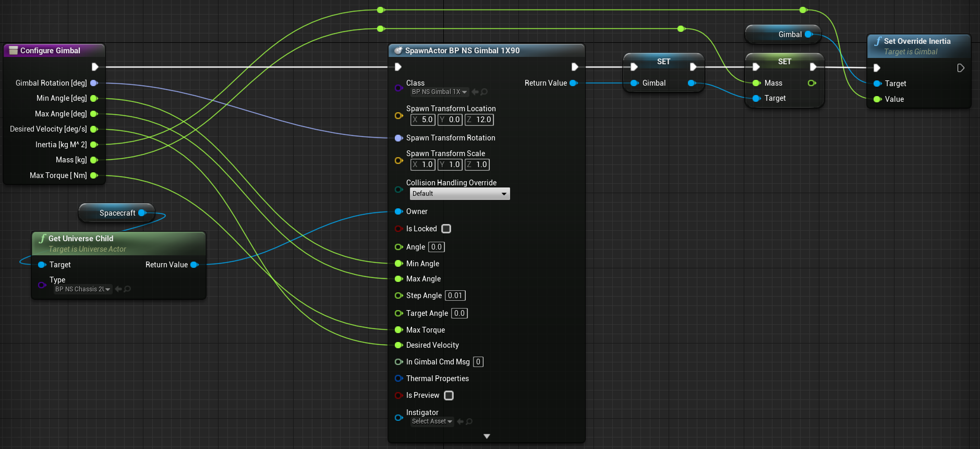Open the Class dropdown on SpawnActor node
This screenshot has width=980, height=449.
coord(439,92)
